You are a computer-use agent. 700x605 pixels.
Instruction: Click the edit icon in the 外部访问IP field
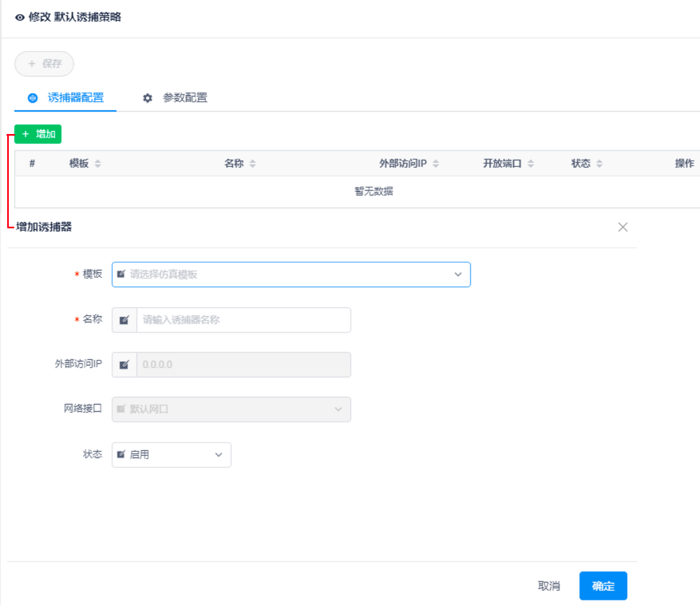coord(124,365)
